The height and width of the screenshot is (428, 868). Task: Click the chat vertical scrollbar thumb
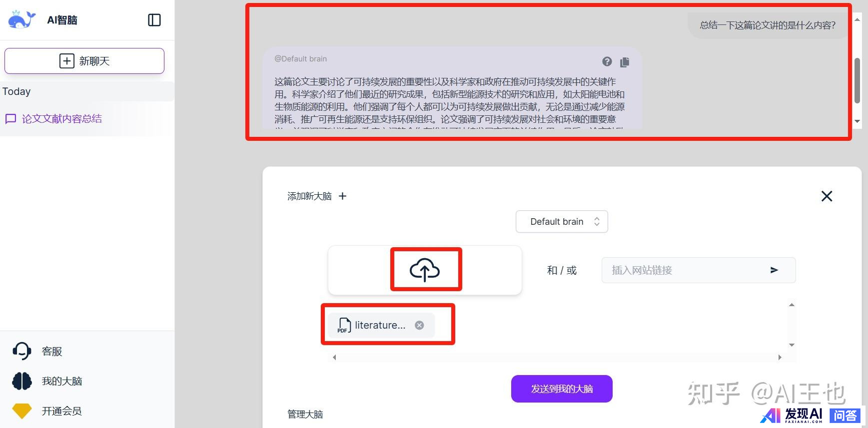click(x=857, y=80)
